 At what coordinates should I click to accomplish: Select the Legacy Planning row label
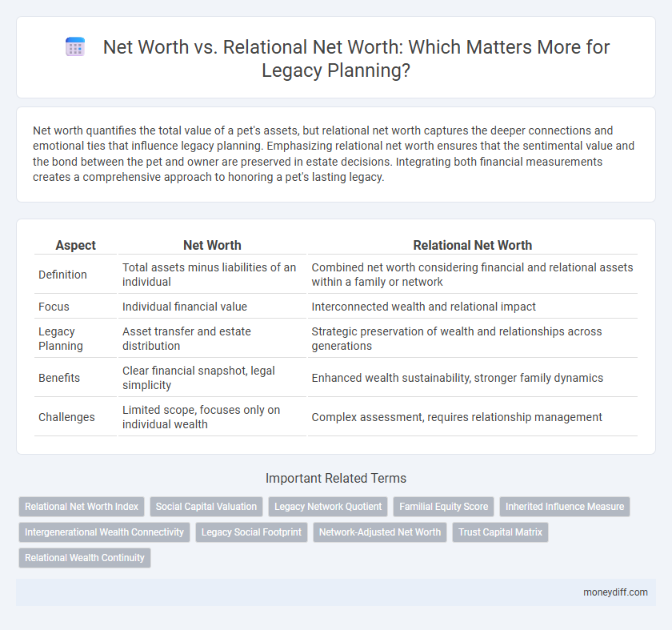[x=61, y=339]
